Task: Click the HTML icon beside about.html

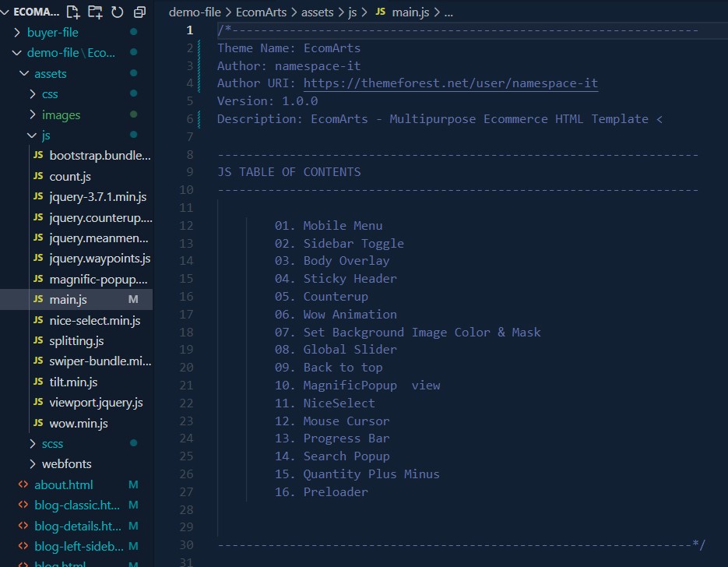Action: (x=23, y=484)
